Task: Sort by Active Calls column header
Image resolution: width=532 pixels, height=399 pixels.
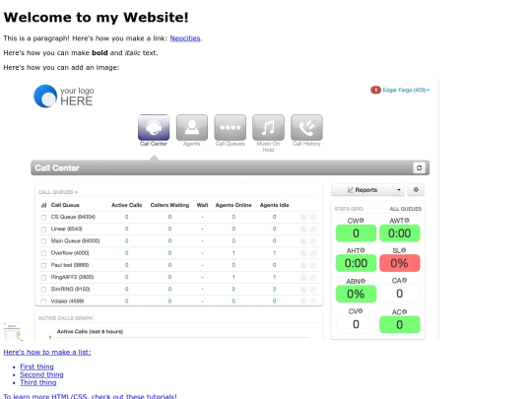Action: click(x=126, y=205)
